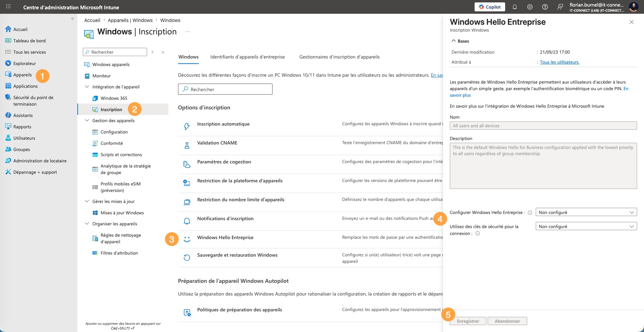Open Restriction de la plateforme d'appareils
The image size is (644, 332).
240,181
